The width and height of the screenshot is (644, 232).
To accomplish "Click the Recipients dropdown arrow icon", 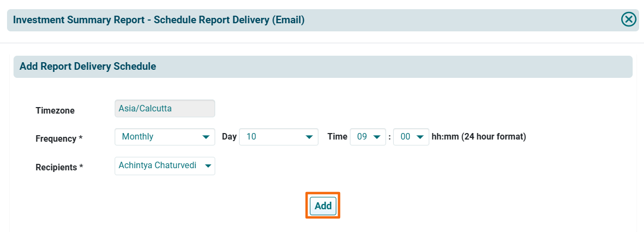I will 208,166.
